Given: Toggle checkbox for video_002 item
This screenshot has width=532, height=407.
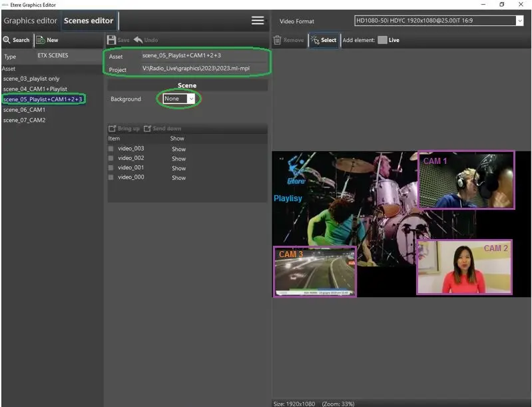Looking at the screenshot, I should (x=111, y=159).
